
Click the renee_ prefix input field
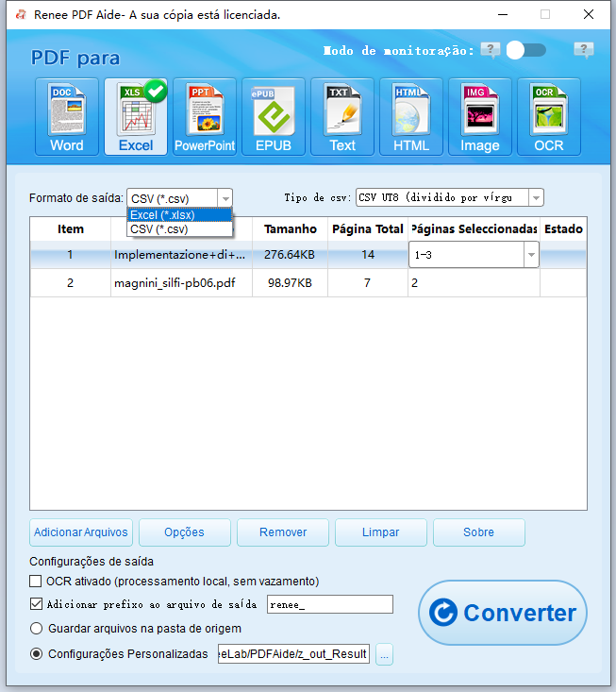[330, 604]
